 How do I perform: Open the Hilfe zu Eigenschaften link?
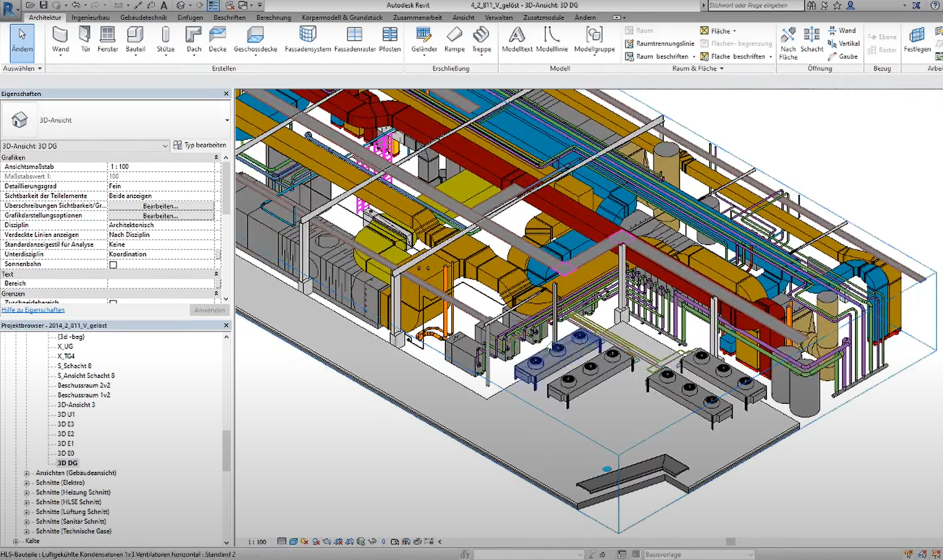point(33,310)
